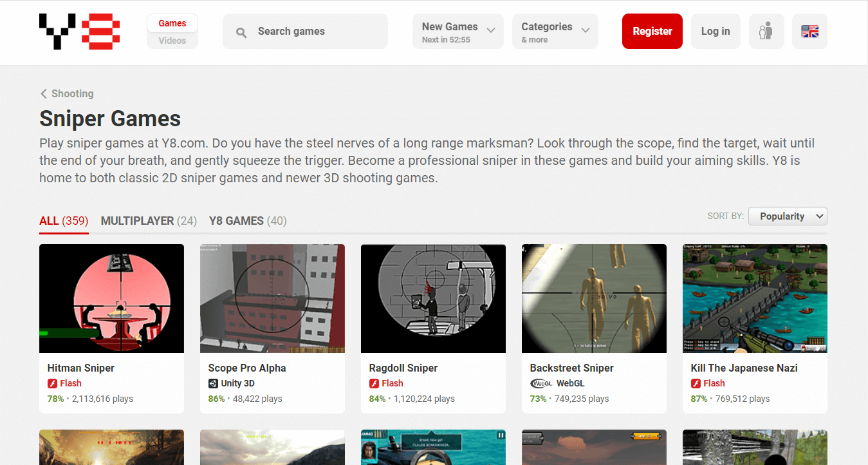Open the Scope Pro Alpha title link
Screen dimensions: 868x465
tap(247, 368)
